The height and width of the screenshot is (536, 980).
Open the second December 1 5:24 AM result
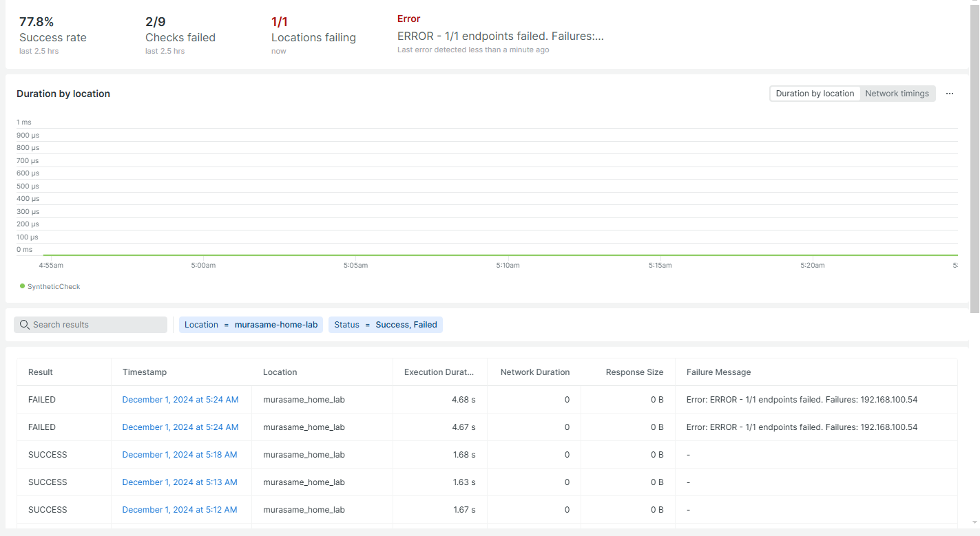(180, 427)
